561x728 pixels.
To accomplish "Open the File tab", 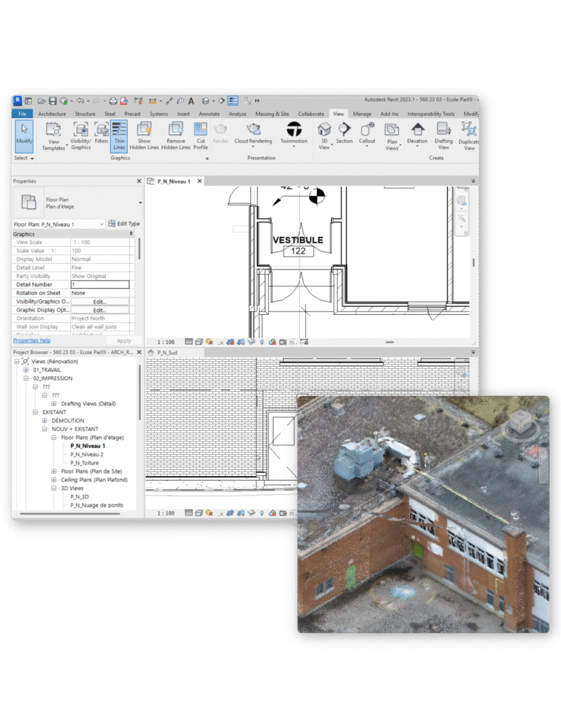I will (x=22, y=114).
